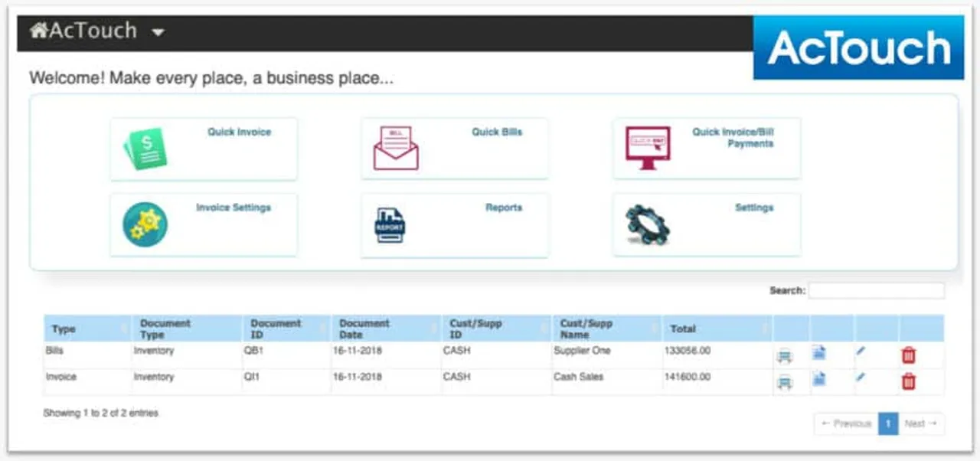
Task: Click the Invoice Settings gear icon
Action: tap(145, 224)
